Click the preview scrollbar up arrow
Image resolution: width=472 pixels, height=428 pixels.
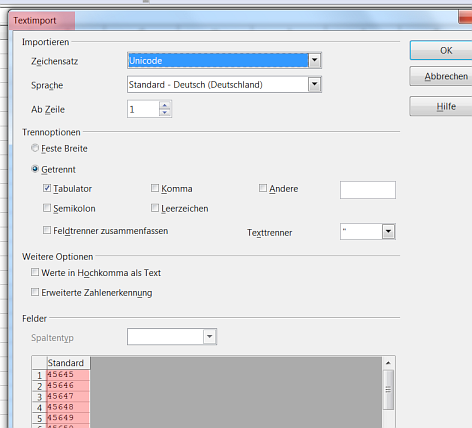388,363
